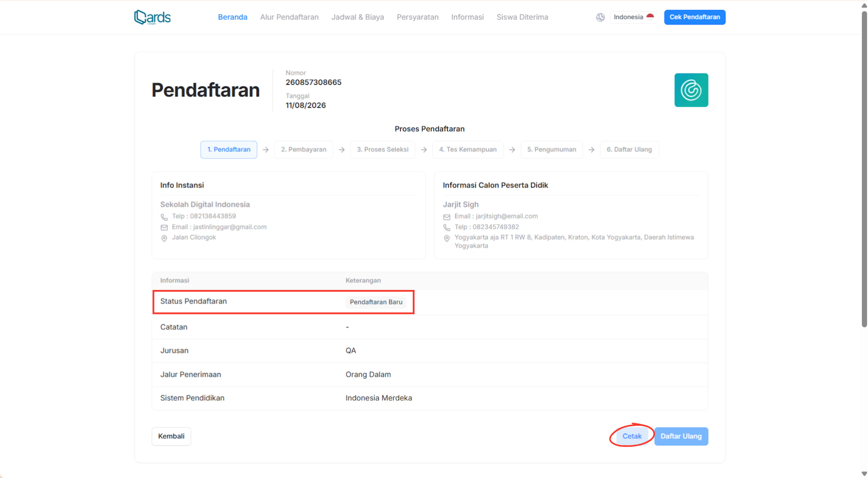Image resolution: width=868 pixels, height=478 pixels.
Task: Click arrow between Pembayaran and Proses Seleksi
Action: [342, 150]
